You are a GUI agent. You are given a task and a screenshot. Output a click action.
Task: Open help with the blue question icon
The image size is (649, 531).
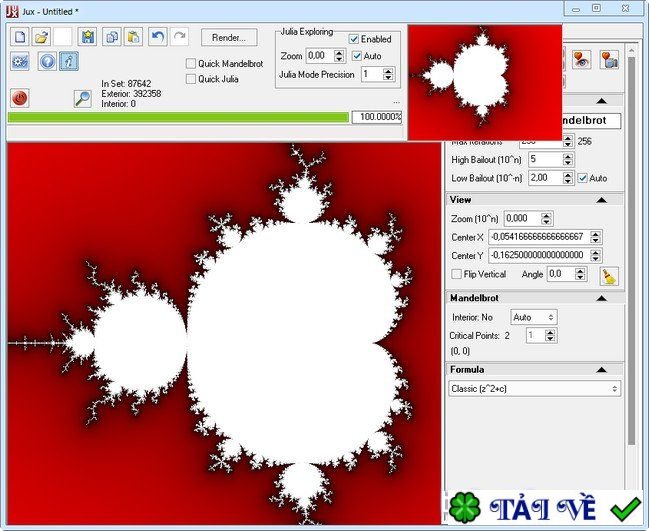47,62
